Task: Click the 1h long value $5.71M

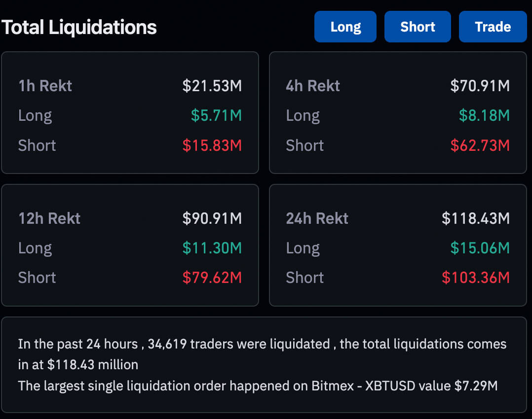Action: (217, 115)
